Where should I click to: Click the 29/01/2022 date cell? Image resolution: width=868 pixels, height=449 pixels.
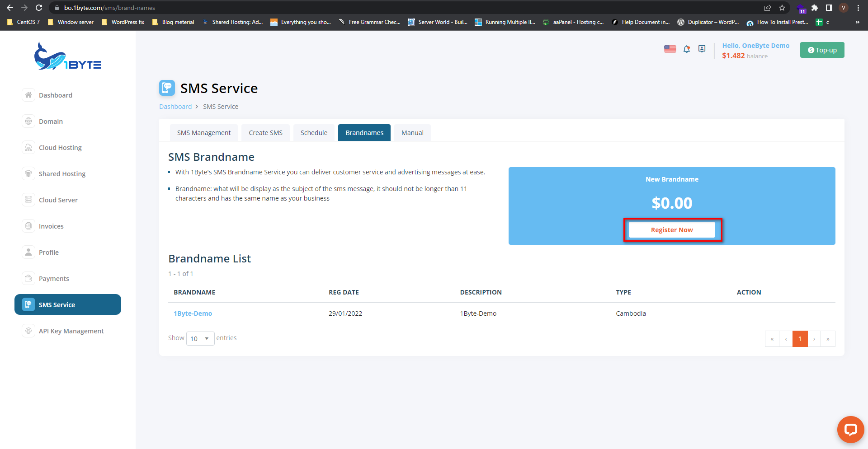pyautogui.click(x=345, y=313)
